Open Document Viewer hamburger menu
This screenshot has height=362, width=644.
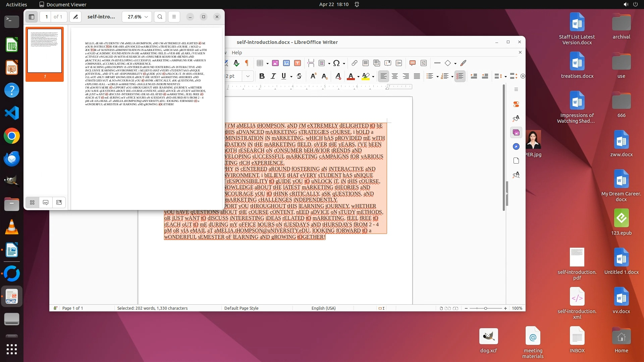(x=174, y=17)
